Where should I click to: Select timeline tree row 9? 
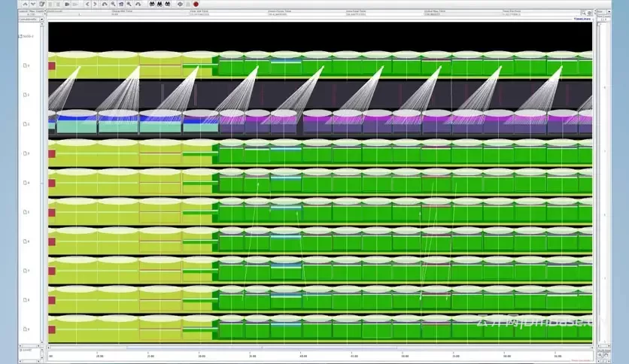[x=26, y=329]
